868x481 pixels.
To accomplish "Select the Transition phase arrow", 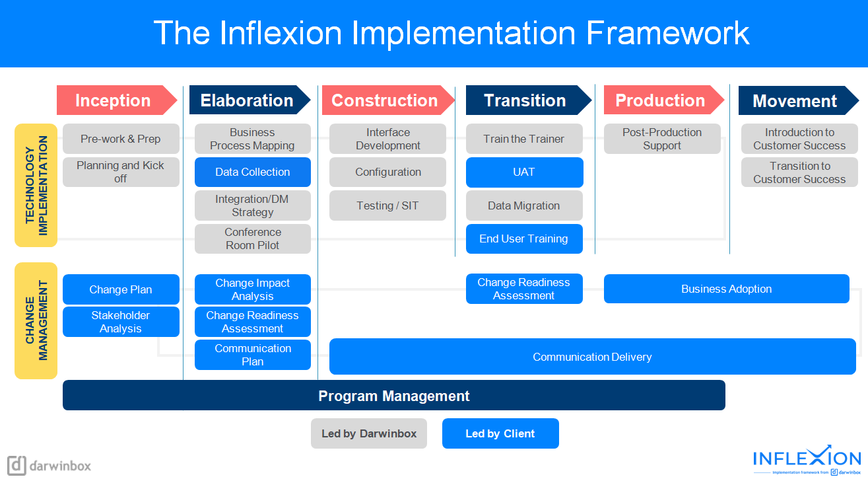I will [x=529, y=100].
